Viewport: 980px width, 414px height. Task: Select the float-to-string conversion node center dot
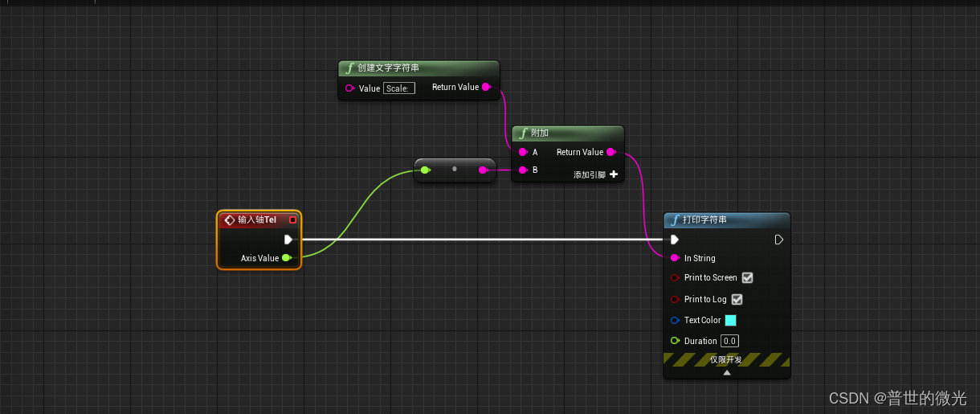[x=454, y=169]
